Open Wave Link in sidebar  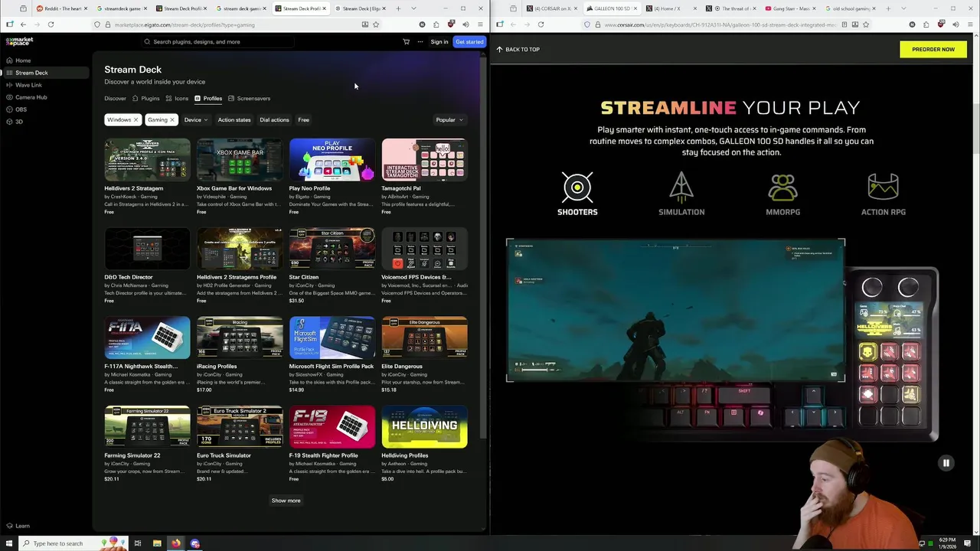click(24, 85)
